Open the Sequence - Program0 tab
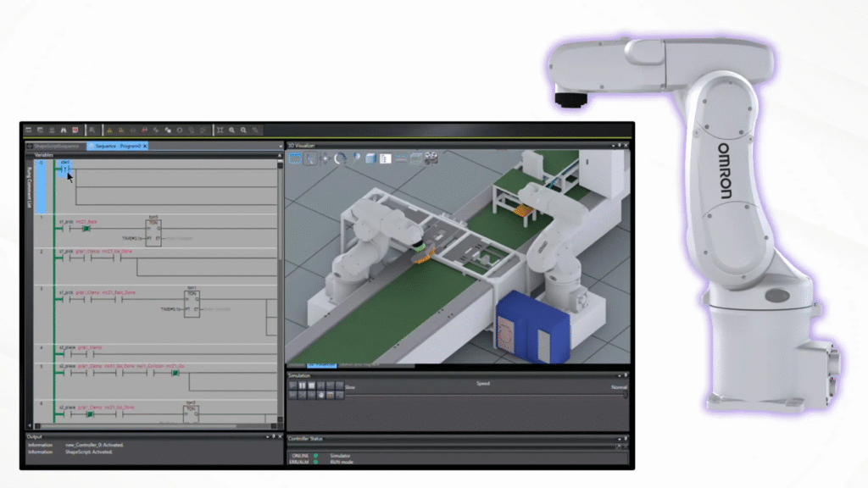 (x=116, y=146)
